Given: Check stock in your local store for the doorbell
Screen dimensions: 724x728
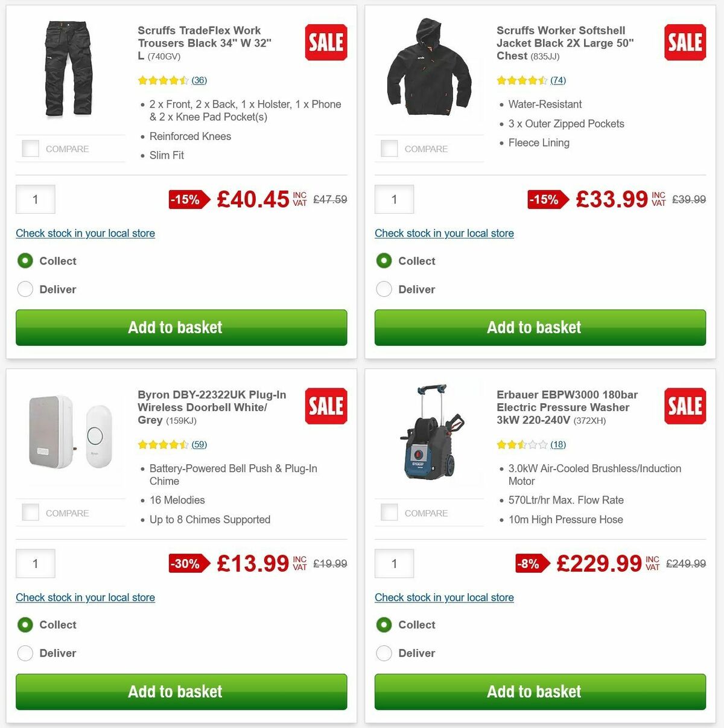Looking at the screenshot, I should [85, 597].
